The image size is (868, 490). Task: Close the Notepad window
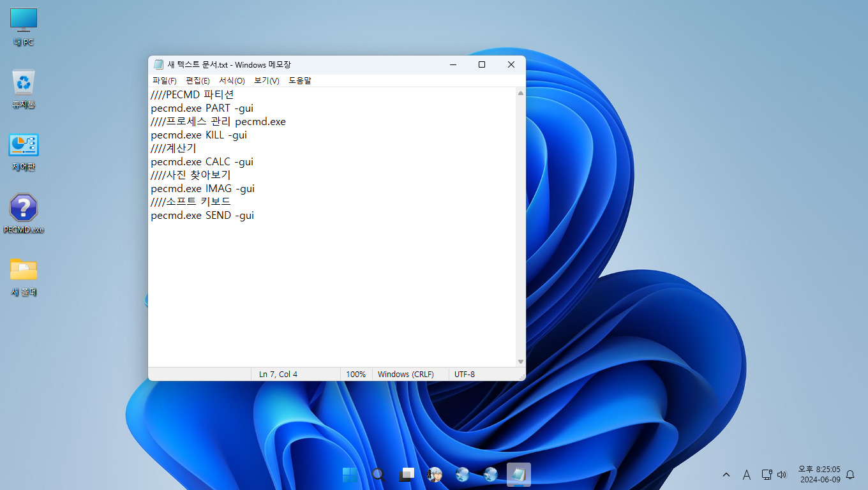click(x=511, y=64)
